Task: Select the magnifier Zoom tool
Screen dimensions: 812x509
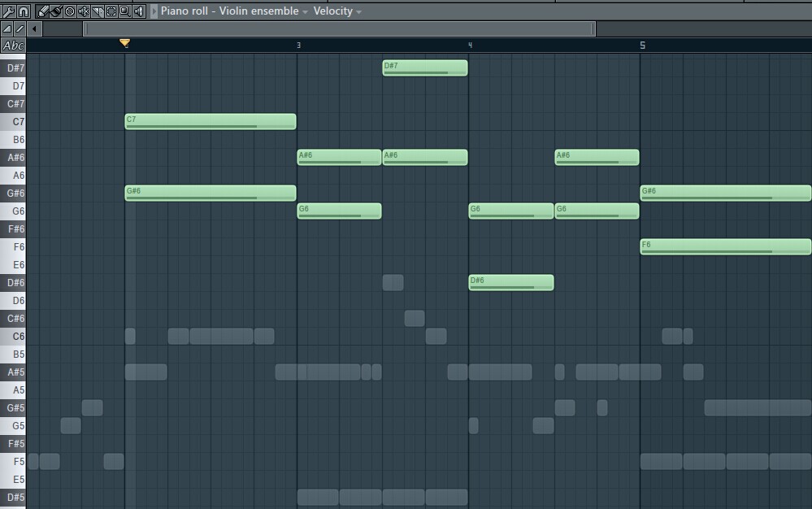Action: (125, 11)
